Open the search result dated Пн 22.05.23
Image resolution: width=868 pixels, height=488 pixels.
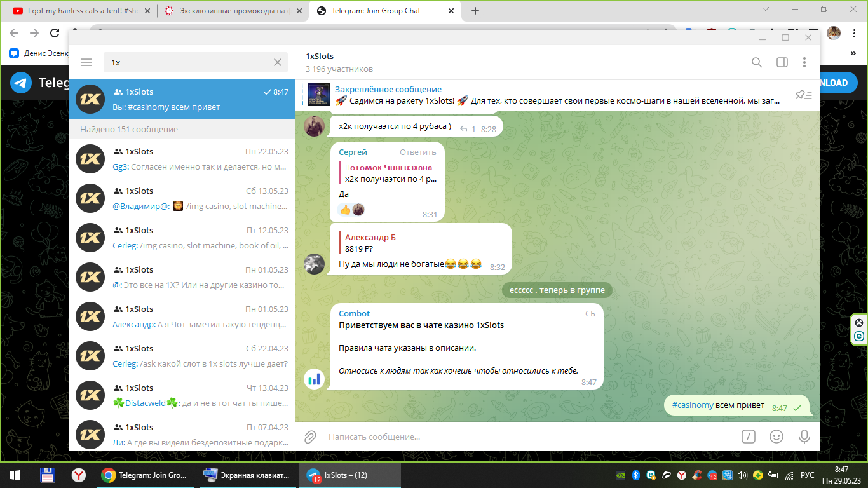[182, 159]
